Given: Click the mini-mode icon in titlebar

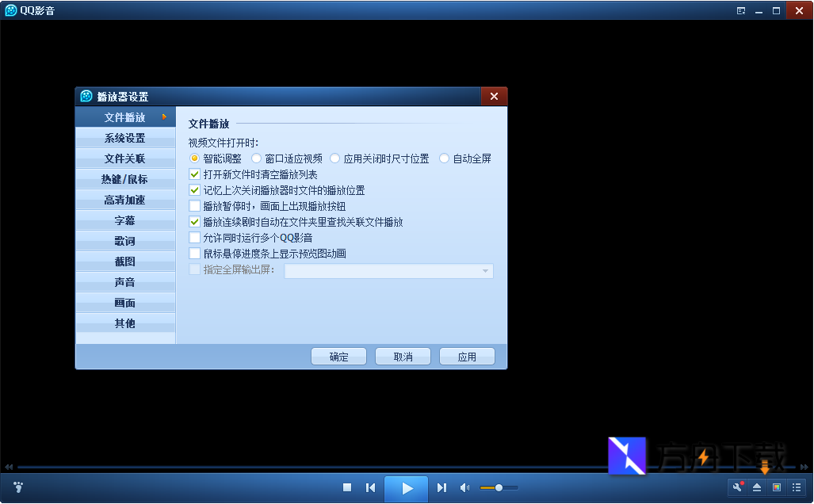Looking at the screenshot, I should click(x=741, y=10).
